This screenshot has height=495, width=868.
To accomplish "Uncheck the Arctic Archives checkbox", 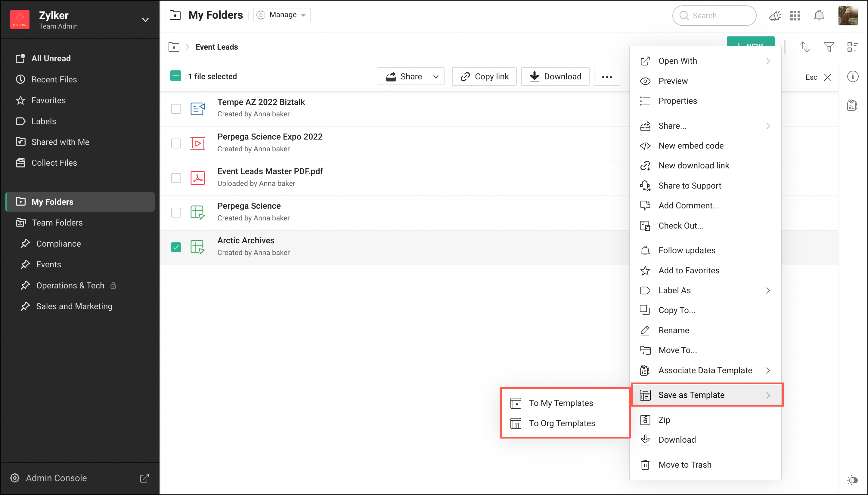I will coord(176,247).
